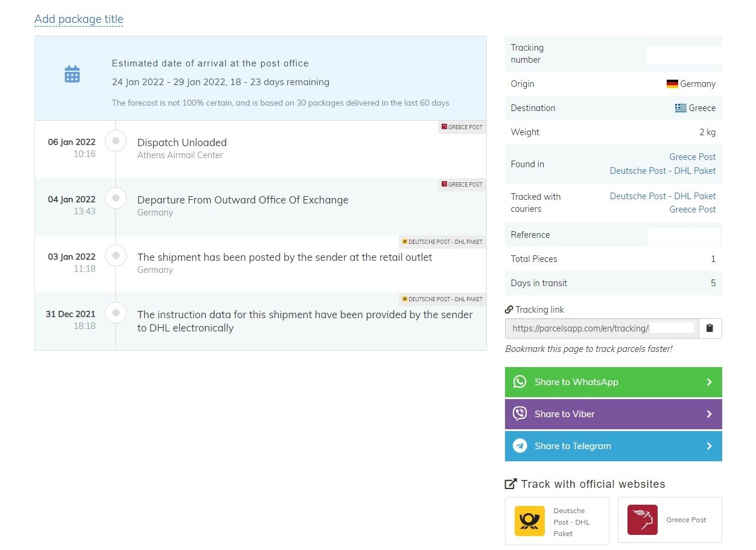
Task: Click the Viber logo icon
Action: coord(519,414)
